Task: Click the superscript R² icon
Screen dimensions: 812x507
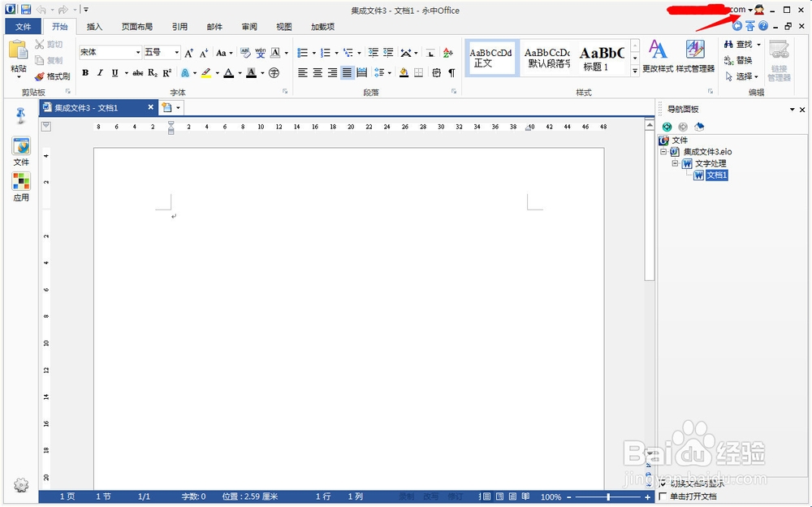Action: (166, 73)
